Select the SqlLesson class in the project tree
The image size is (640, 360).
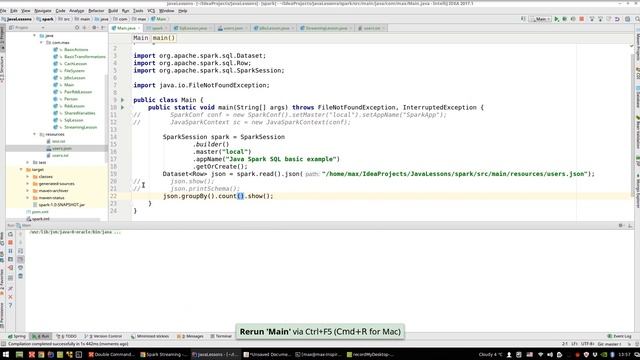pyautogui.click(x=73, y=120)
